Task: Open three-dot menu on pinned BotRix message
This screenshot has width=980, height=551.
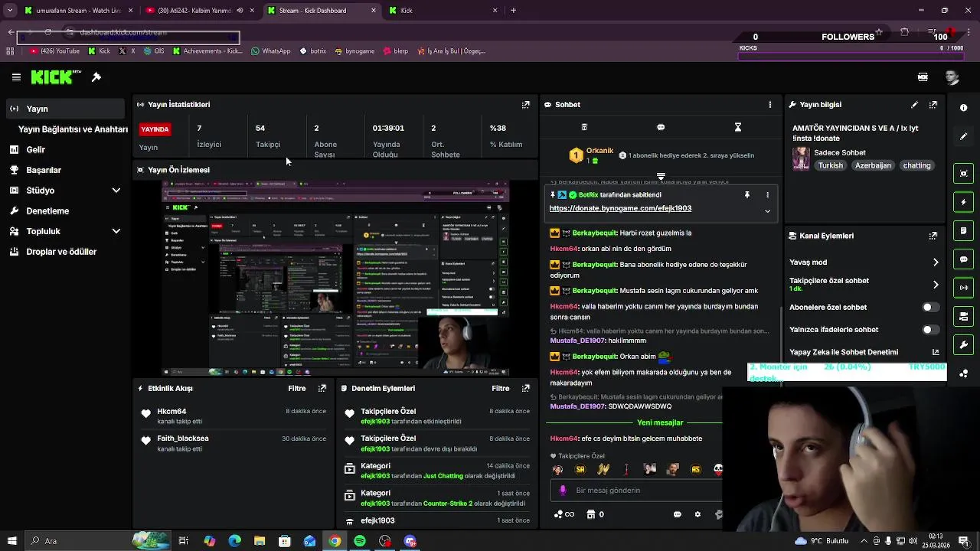Action: click(x=767, y=195)
